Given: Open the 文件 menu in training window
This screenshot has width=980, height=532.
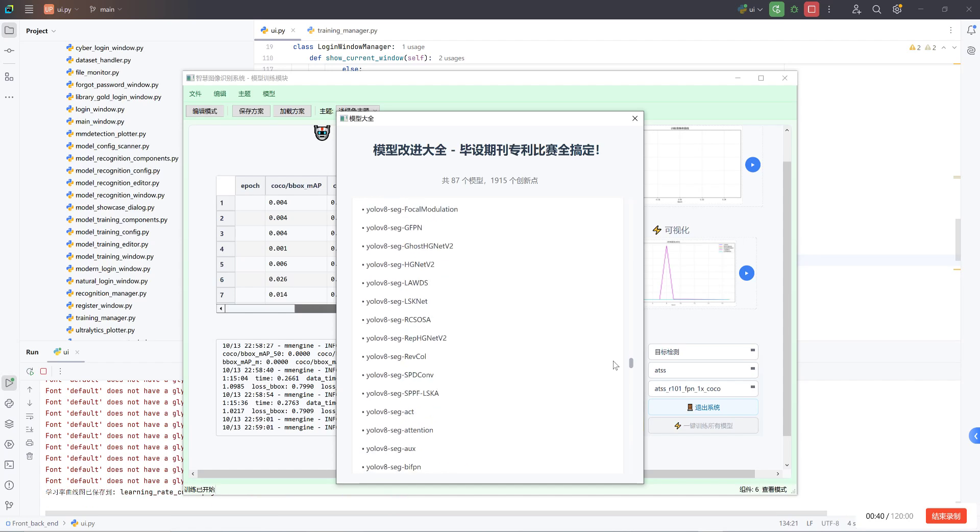Looking at the screenshot, I should point(195,93).
